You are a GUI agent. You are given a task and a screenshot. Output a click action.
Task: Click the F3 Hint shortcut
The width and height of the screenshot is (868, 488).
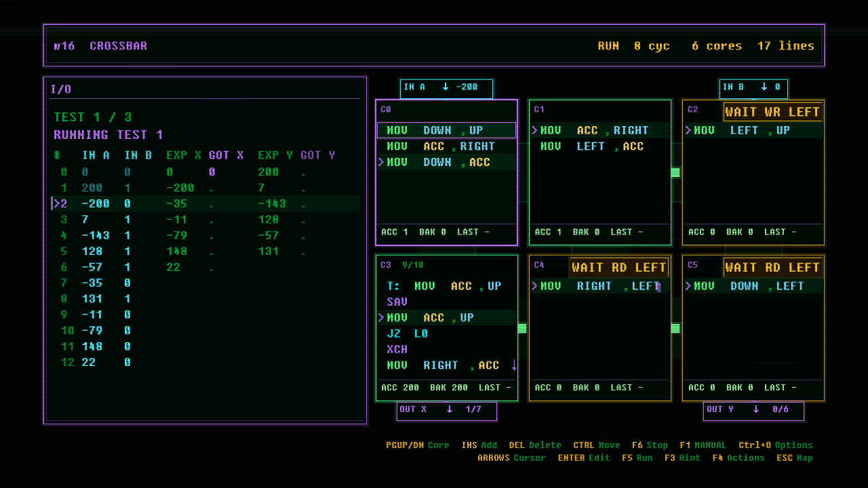683,457
